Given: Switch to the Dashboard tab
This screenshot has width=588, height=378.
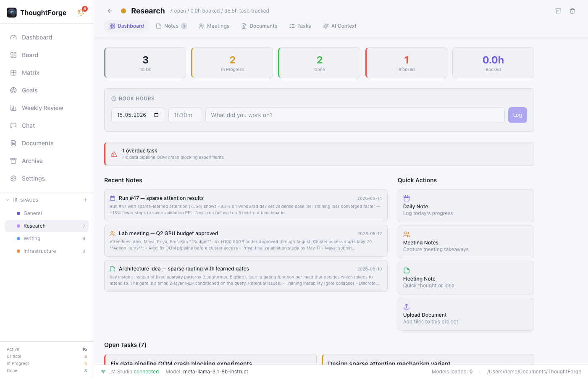Looking at the screenshot, I should pos(126,26).
